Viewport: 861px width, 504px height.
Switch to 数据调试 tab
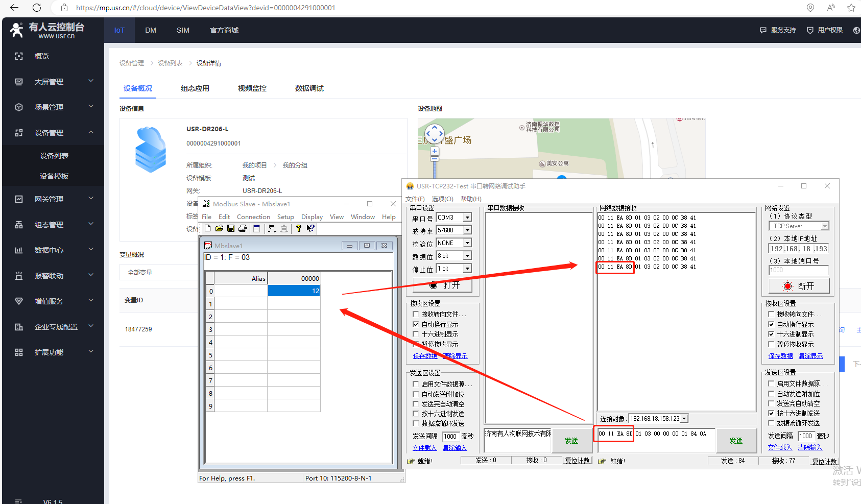309,88
